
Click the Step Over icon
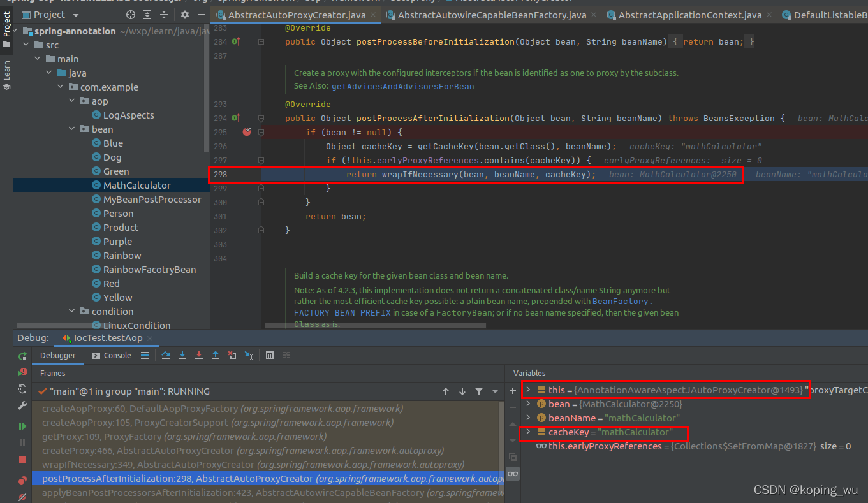tap(166, 355)
